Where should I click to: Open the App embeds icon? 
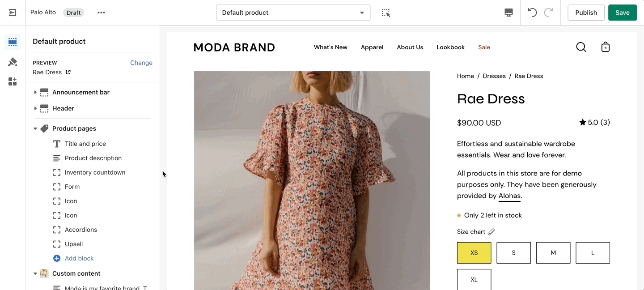point(13,81)
